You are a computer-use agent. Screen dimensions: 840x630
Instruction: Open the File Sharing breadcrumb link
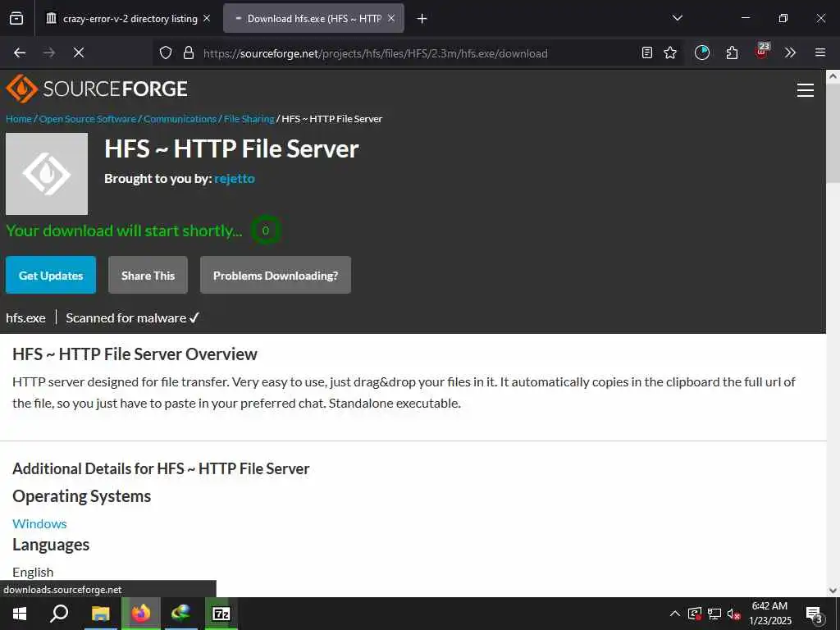249,119
